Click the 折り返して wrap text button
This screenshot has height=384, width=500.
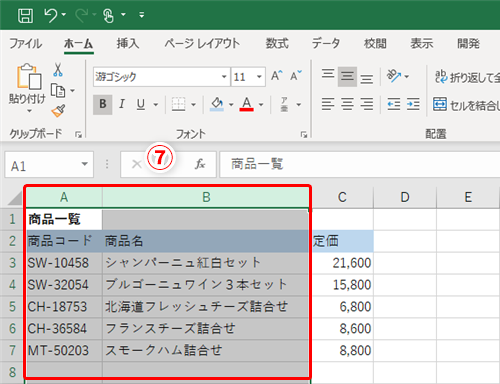coord(467,77)
